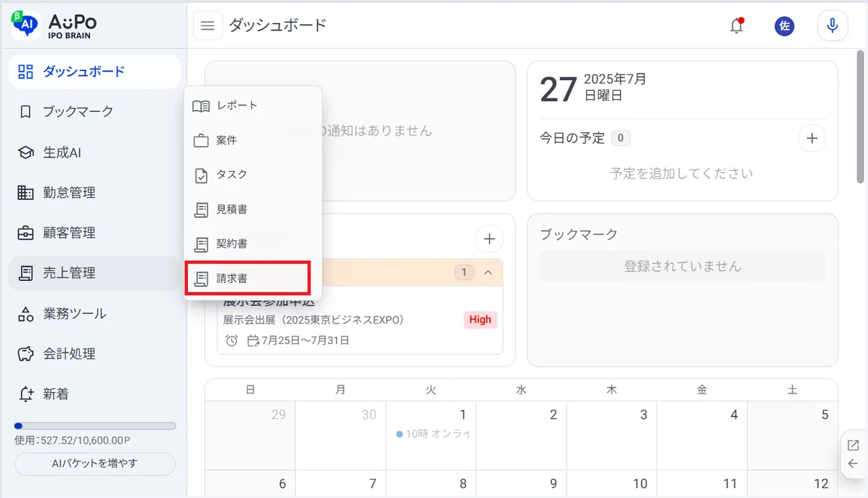Click the 予定を追加してください text
868x498 pixels.
pos(682,174)
